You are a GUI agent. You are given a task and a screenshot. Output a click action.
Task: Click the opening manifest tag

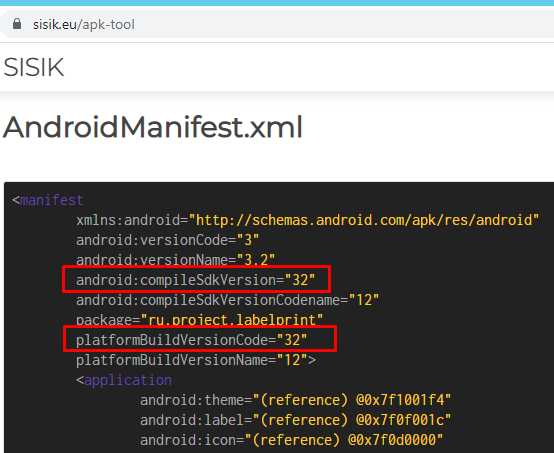[x=48, y=200]
